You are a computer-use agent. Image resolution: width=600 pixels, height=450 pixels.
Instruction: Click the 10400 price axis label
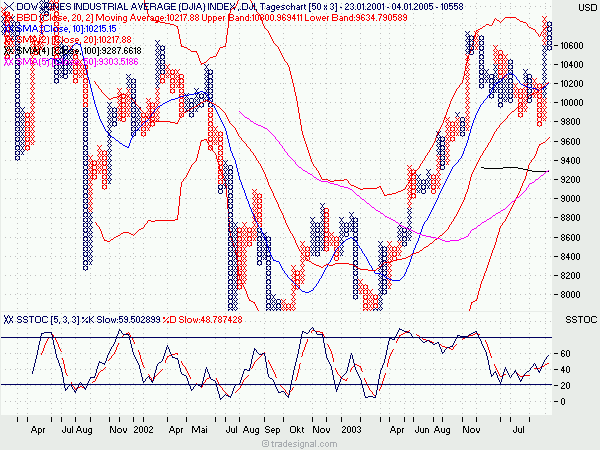(x=572, y=65)
